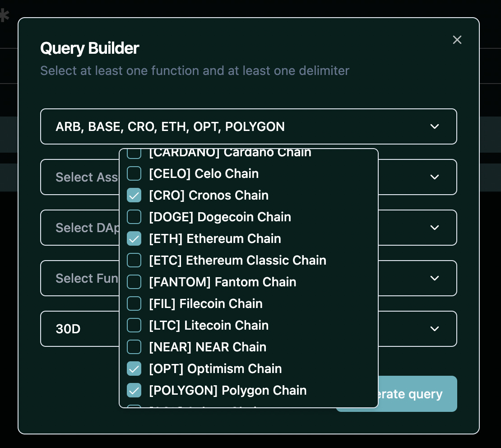Select the '[DOGE] Dogecoin Chain' label

pyautogui.click(x=220, y=217)
